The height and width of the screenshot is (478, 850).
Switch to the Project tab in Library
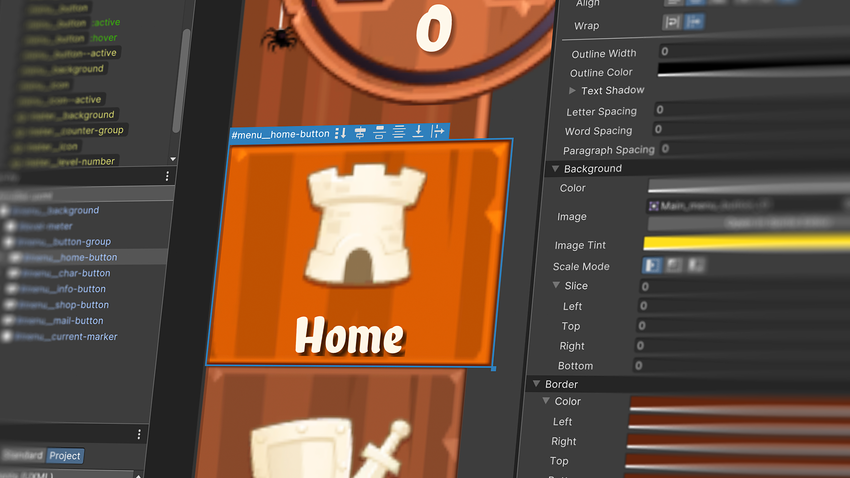pos(65,456)
